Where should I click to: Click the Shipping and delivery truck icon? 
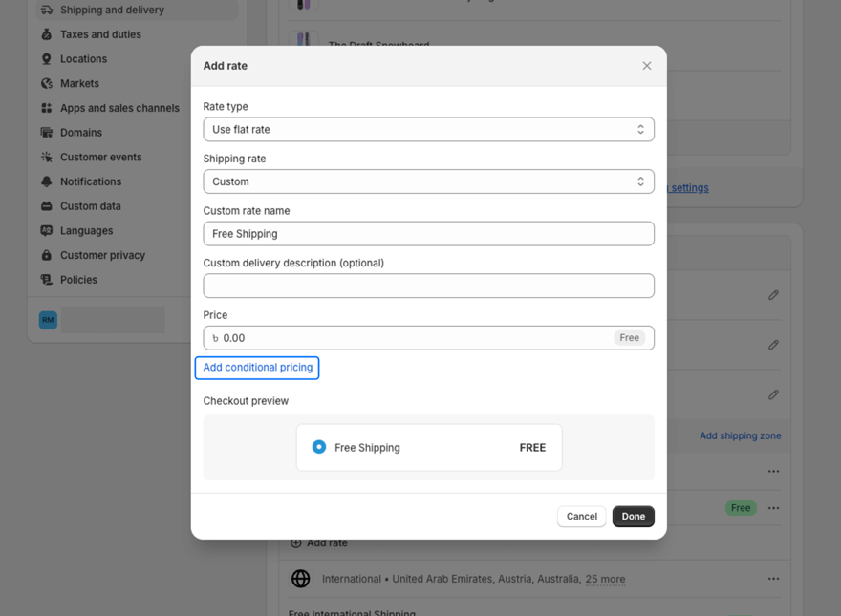47,10
